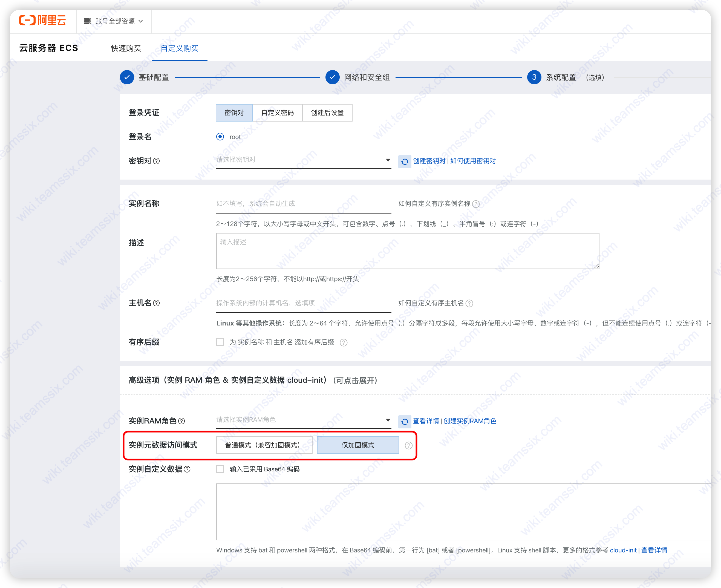Click help icon next to 主机名 label
Screen dimensions: 721x588
[157, 303]
